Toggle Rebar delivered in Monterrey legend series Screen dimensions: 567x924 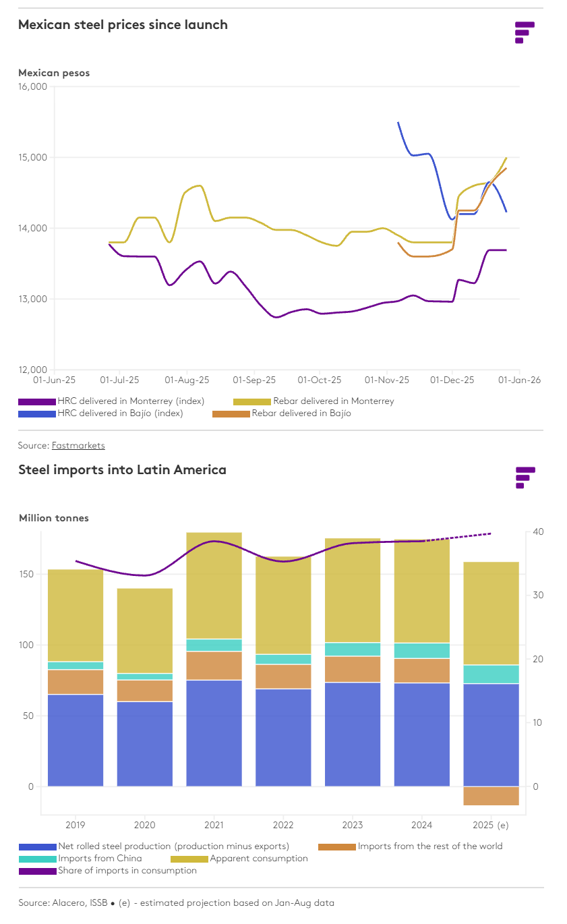click(x=333, y=401)
